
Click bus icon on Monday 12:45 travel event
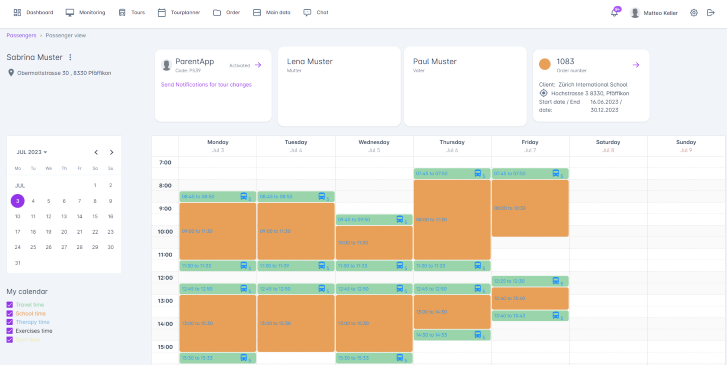click(x=244, y=288)
